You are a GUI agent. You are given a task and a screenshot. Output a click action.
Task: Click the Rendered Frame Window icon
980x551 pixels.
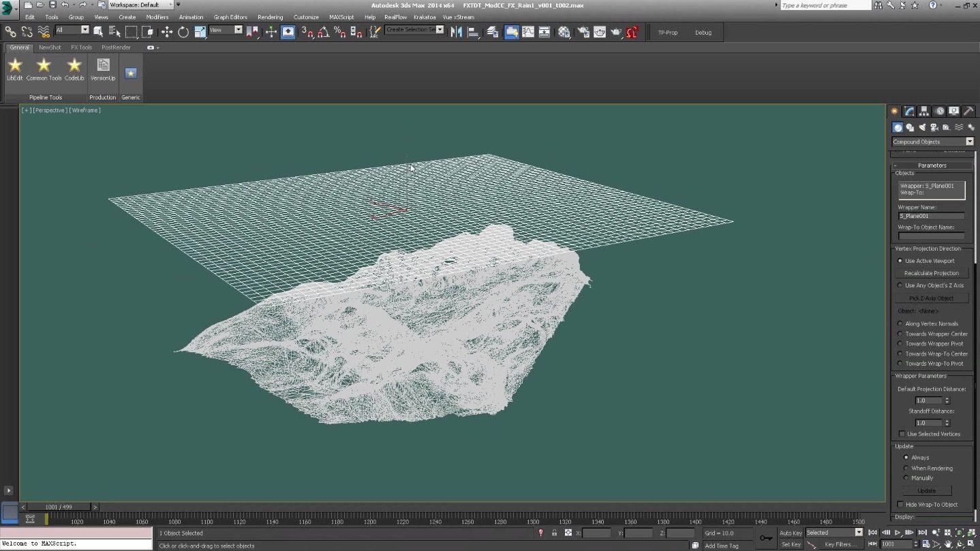click(x=600, y=31)
